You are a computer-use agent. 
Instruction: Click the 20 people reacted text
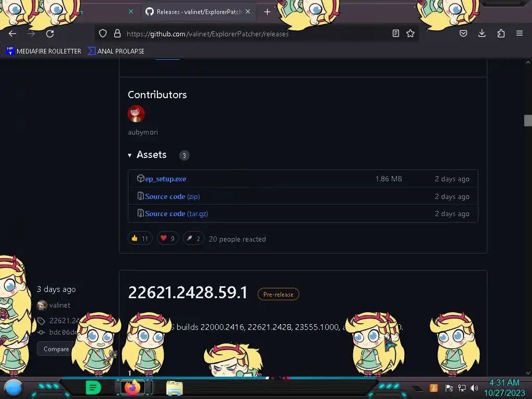237,239
